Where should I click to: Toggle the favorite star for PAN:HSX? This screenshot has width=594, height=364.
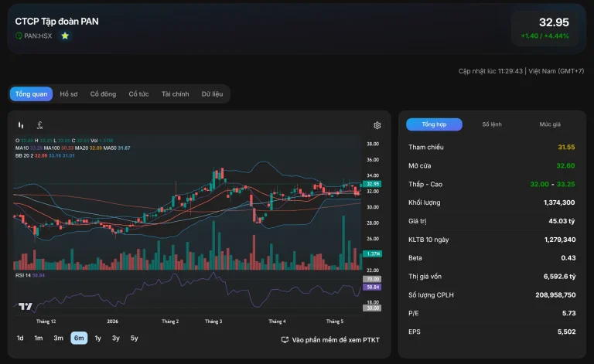pyautogui.click(x=65, y=36)
